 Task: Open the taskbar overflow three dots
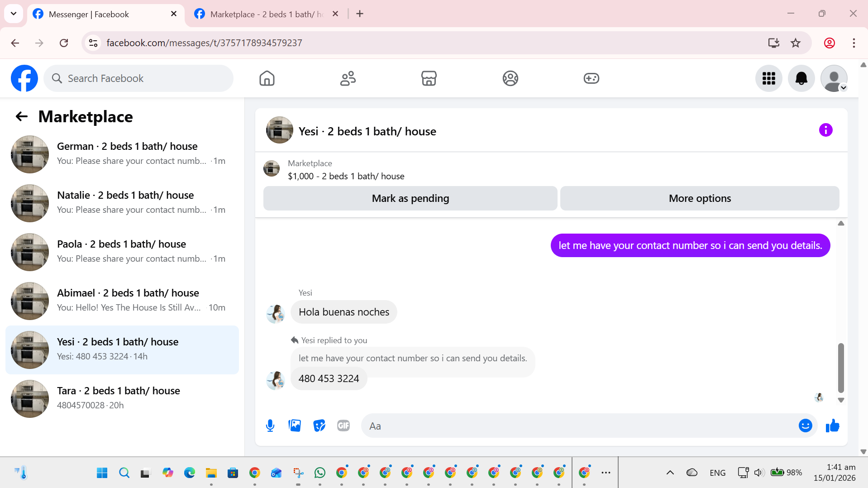point(606,473)
